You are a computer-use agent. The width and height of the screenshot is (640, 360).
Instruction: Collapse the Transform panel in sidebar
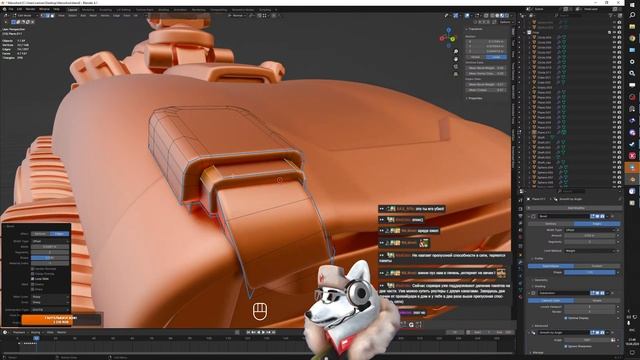click(x=474, y=29)
